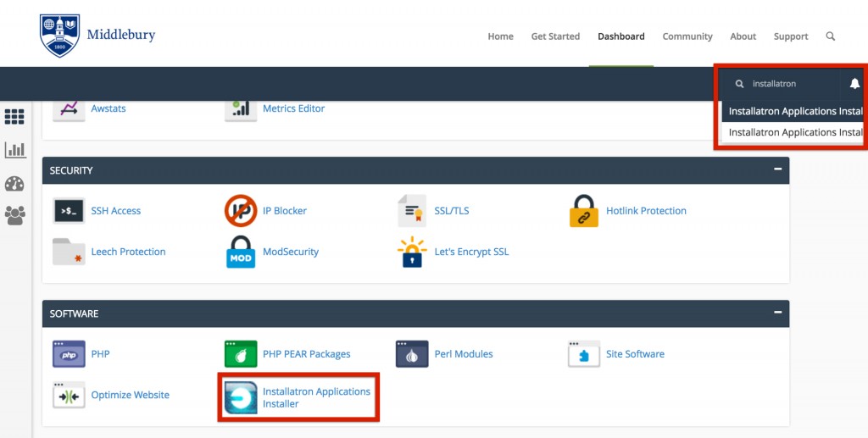Collapse the Security section
This screenshot has width=868, height=438.
[x=777, y=169]
